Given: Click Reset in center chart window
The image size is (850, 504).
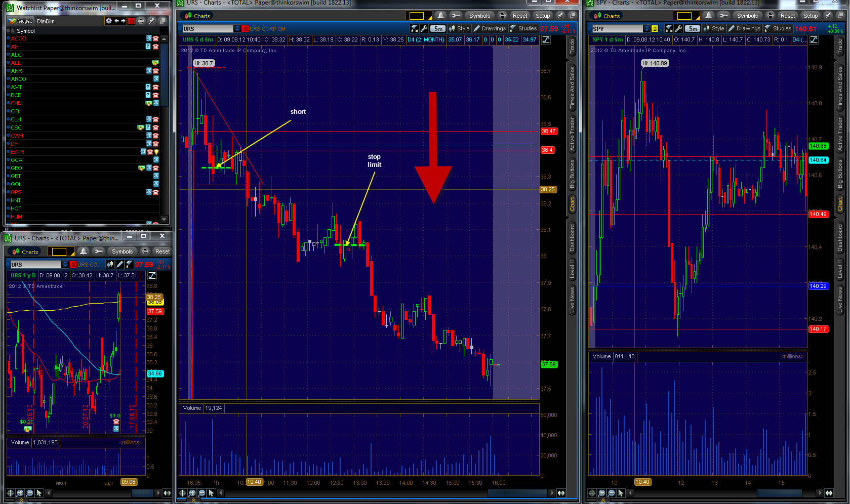Looking at the screenshot, I should click(520, 16).
